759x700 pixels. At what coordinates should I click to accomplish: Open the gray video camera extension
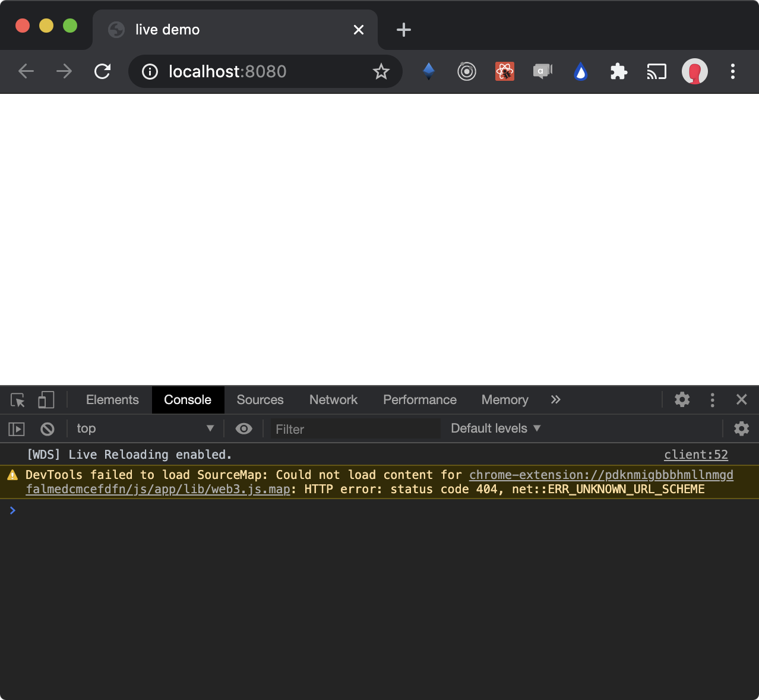[543, 71]
